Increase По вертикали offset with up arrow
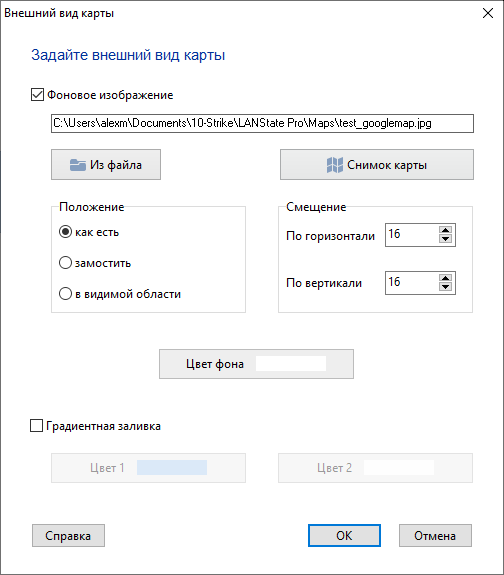This screenshot has width=504, height=575. (445, 278)
